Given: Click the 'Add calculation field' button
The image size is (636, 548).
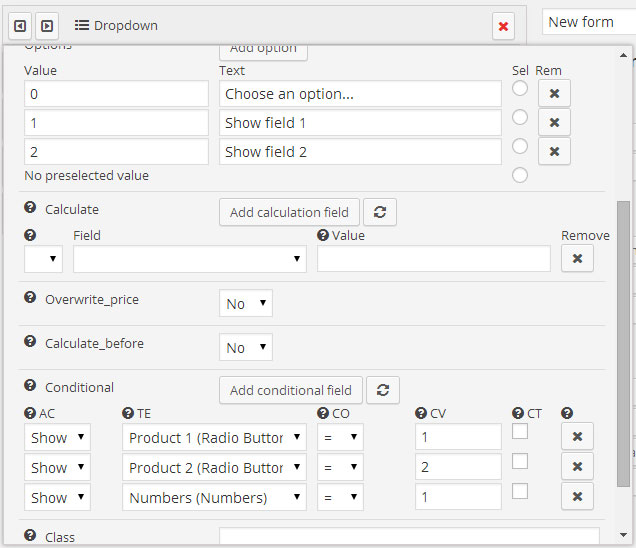Looking at the screenshot, I should point(289,212).
